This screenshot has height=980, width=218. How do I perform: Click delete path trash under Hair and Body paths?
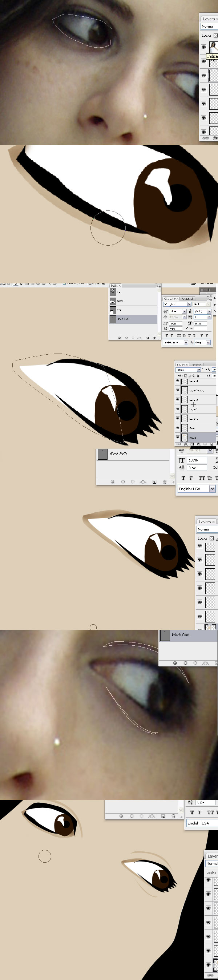[154, 338]
